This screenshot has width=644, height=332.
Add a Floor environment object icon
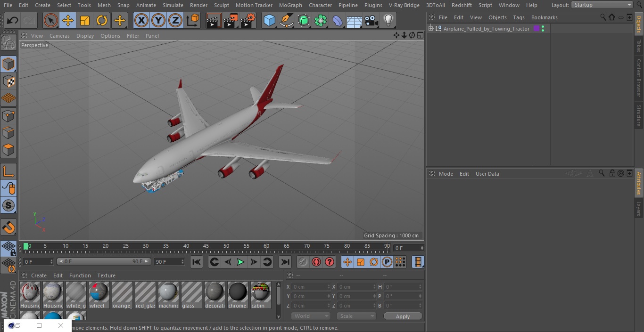[355, 20]
